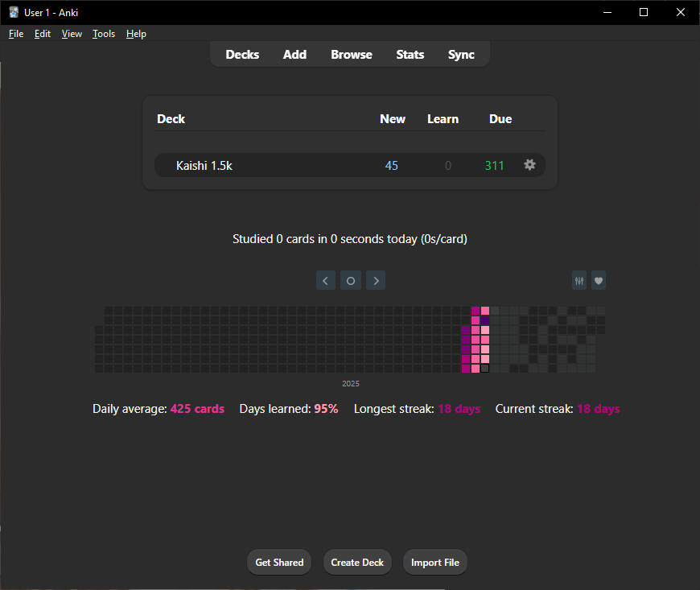
Task: Click the heart support icon
Action: pos(599,280)
